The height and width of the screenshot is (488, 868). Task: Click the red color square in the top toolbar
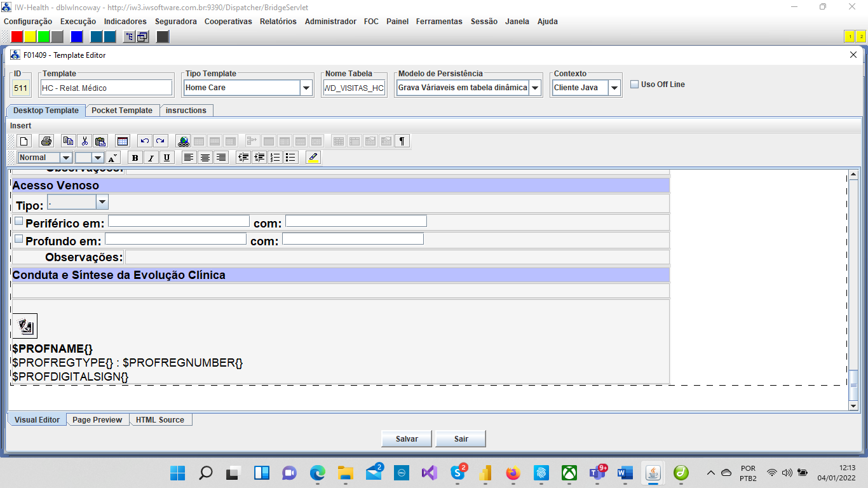pos(17,36)
